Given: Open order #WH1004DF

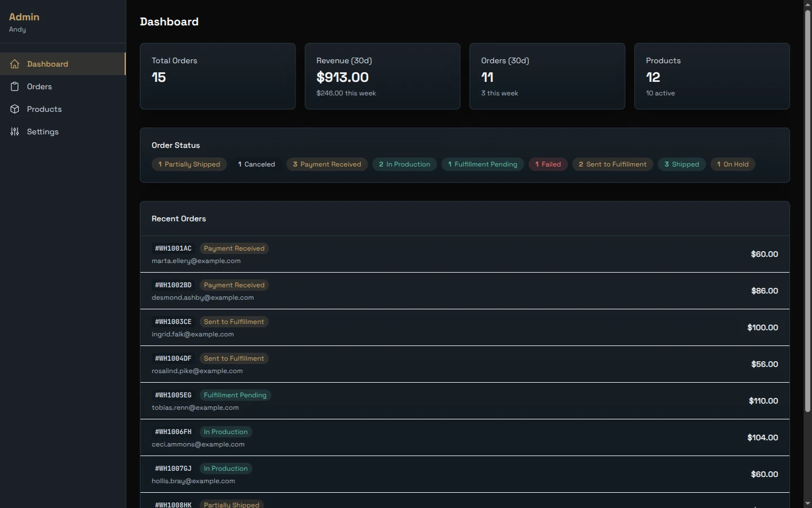Looking at the screenshot, I should click(x=465, y=364).
